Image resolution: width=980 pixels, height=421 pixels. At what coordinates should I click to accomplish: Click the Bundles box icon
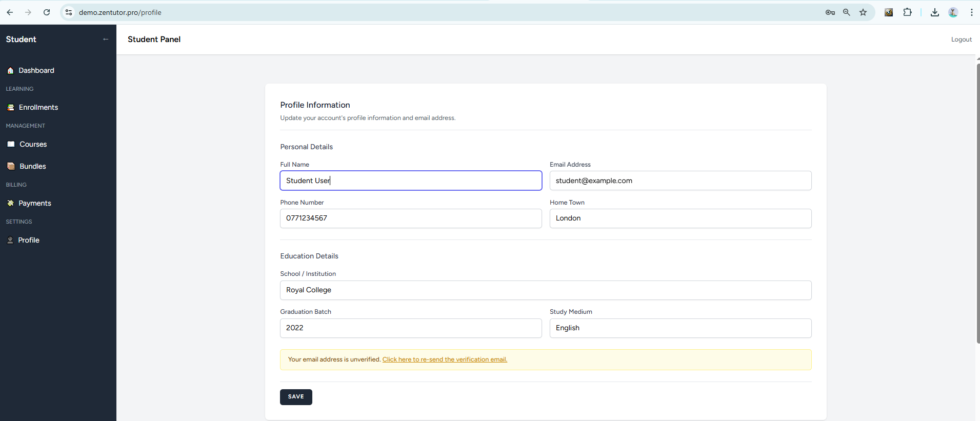tap(11, 166)
